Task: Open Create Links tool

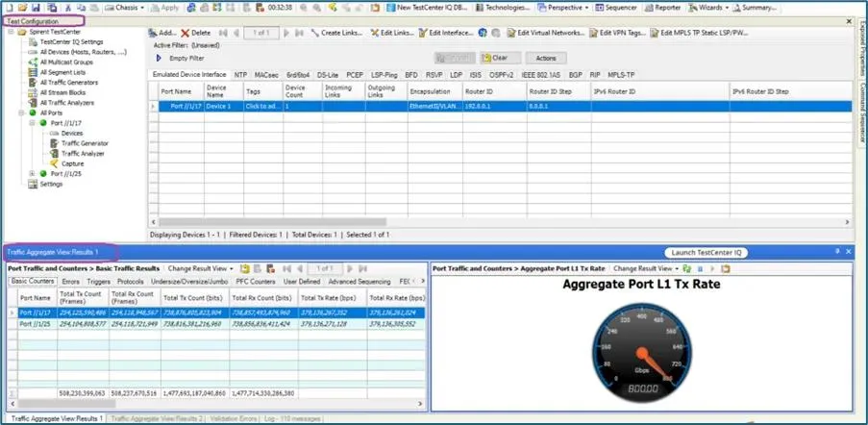Action: [336, 33]
